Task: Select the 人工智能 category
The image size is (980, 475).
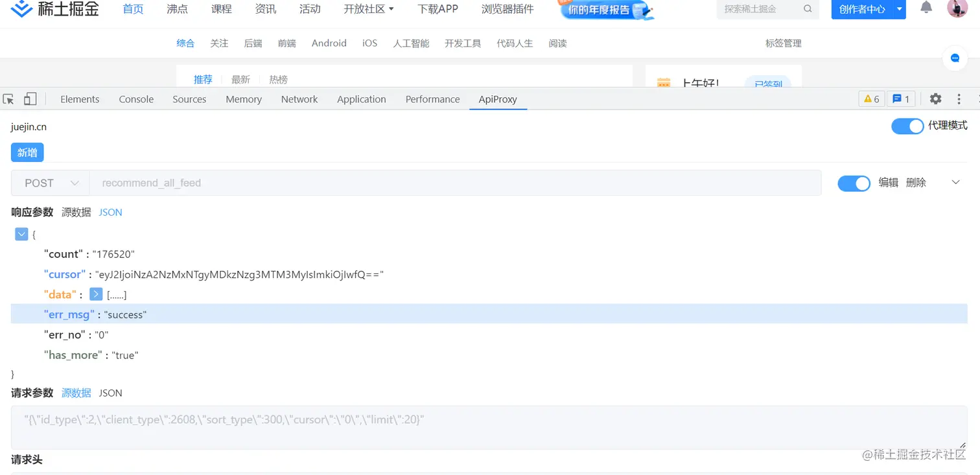Action: point(411,43)
